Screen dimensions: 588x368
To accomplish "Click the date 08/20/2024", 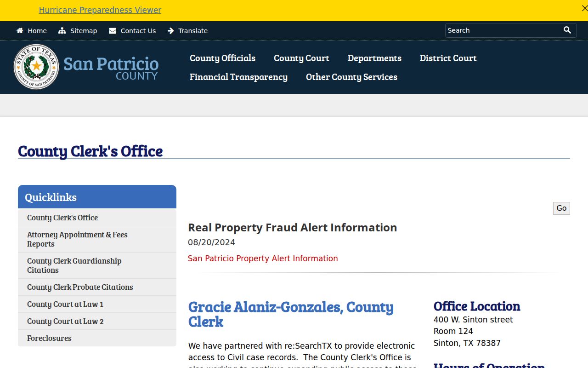I will pos(211,242).
